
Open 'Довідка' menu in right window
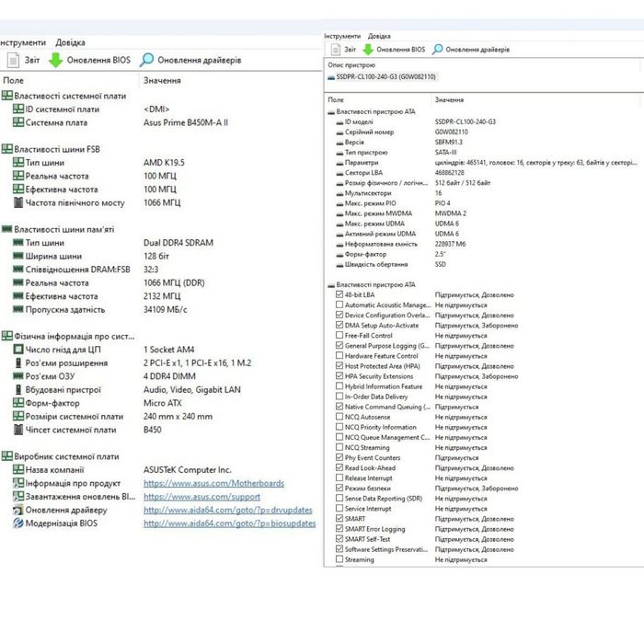point(379,36)
